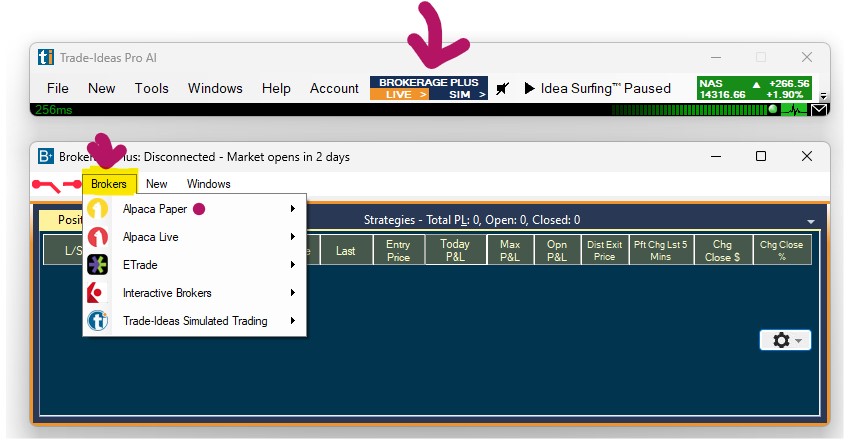Image resolution: width=849 pixels, height=444 pixels.
Task: Open the Help menu
Action: point(276,88)
